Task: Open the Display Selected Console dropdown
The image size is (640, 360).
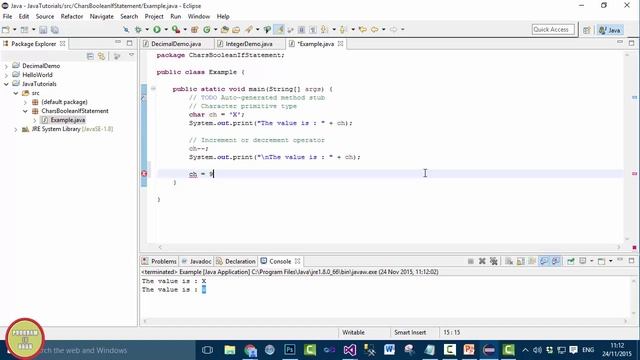Action: 591,261
